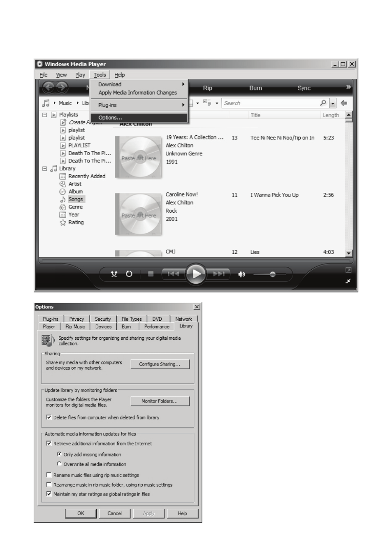This screenshot has width=392, height=556.
Task: Open the View menu
Action: pos(61,75)
